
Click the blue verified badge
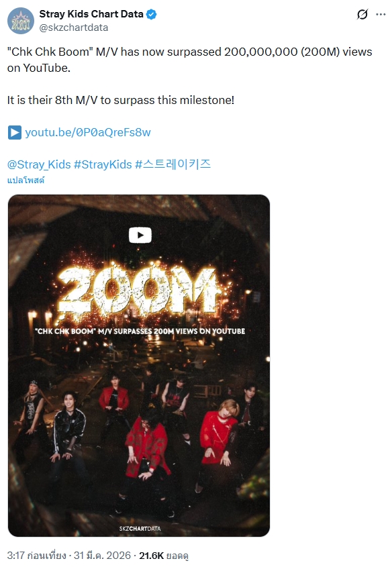(x=152, y=15)
